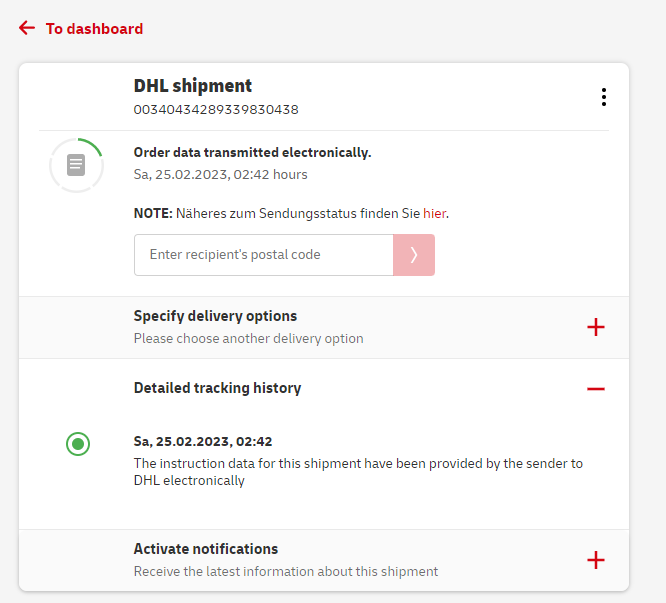Click 'Receive the latest information' subtitle
Viewport: 666px width, 603px height.
click(x=286, y=571)
